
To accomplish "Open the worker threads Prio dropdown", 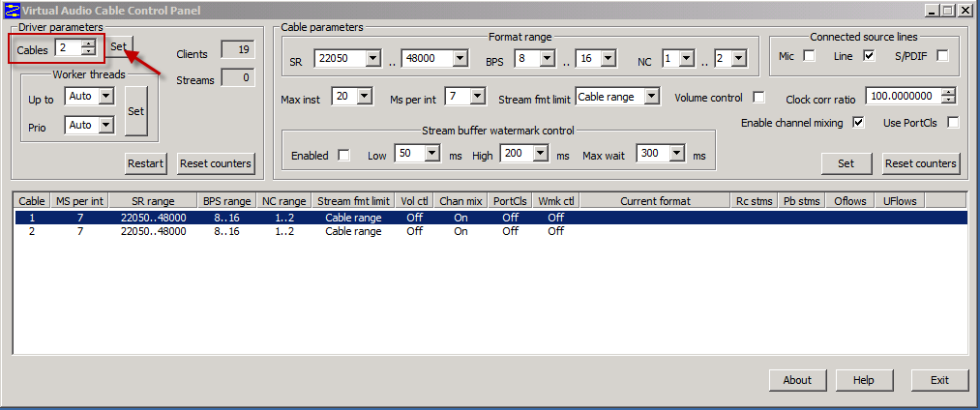I will click(107, 125).
